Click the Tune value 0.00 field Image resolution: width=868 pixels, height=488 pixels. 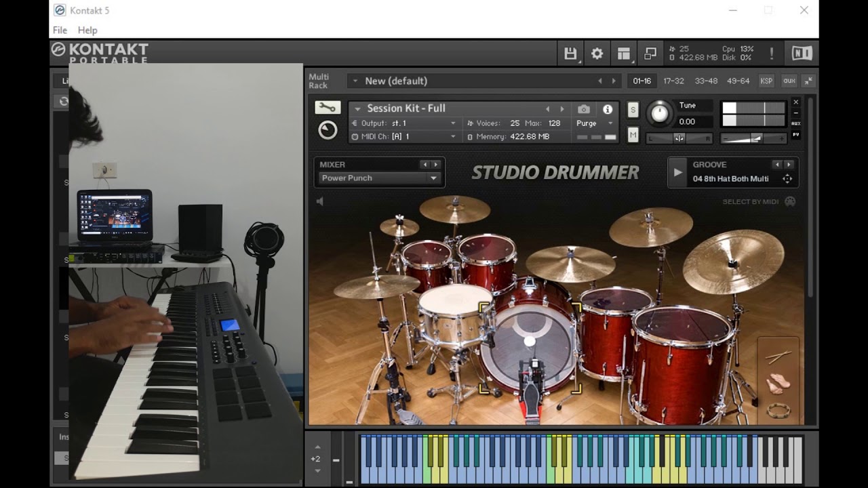(x=694, y=121)
